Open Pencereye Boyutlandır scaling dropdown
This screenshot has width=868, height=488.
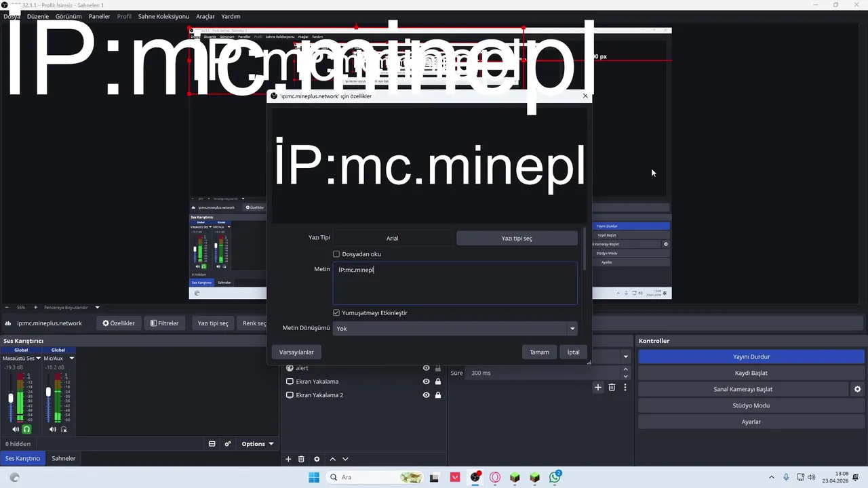pyautogui.click(x=71, y=307)
